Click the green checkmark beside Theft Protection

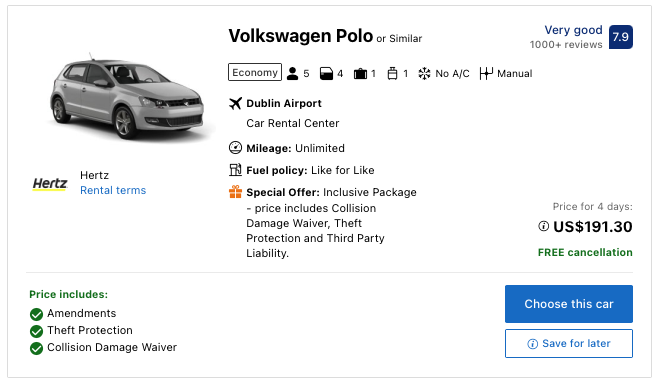(x=37, y=331)
